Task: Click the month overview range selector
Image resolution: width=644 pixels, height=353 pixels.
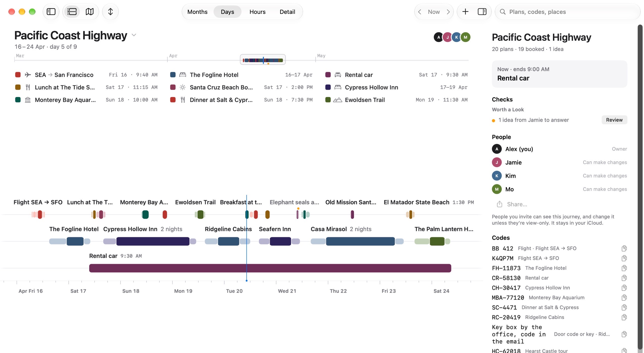Action: (x=263, y=60)
